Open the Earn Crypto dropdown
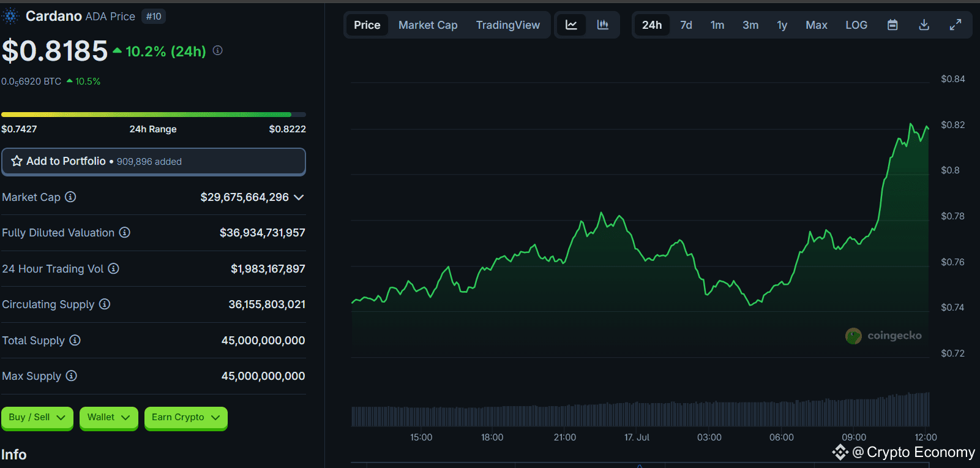The image size is (980, 468). [186, 417]
